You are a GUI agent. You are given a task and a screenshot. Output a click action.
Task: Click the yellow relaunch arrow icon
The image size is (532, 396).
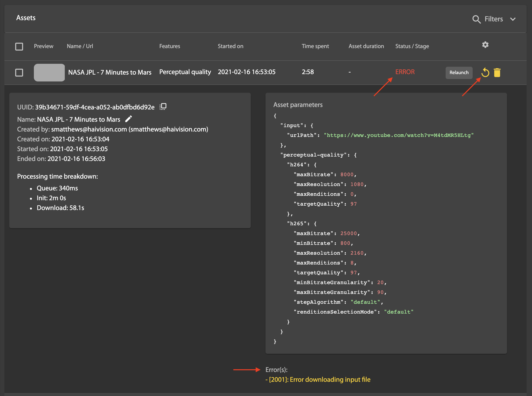[x=485, y=73]
